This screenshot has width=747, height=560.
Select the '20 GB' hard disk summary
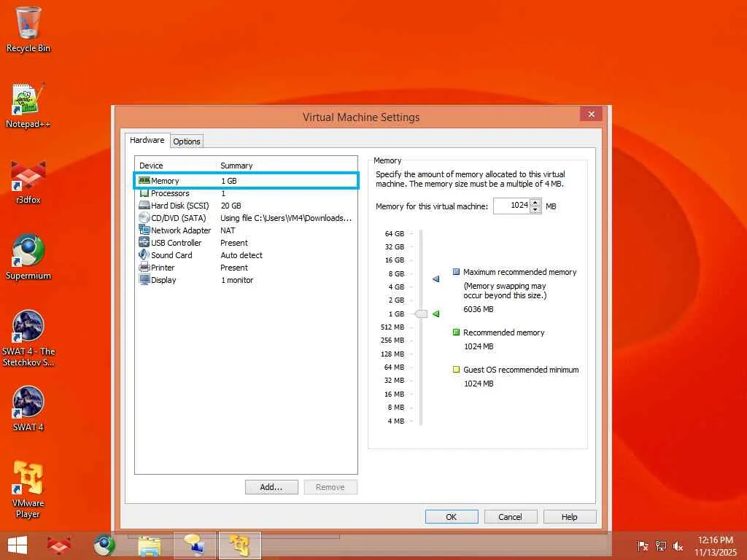coord(231,205)
